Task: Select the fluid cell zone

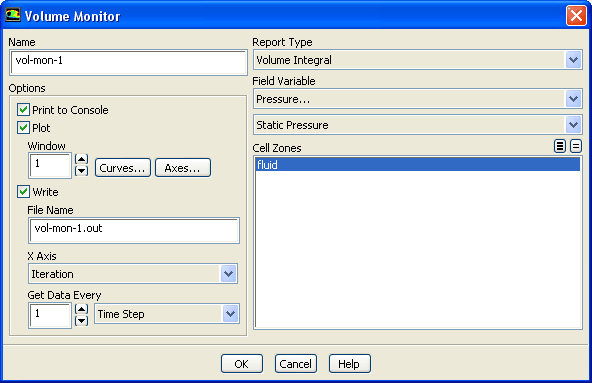Action: (x=418, y=165)
